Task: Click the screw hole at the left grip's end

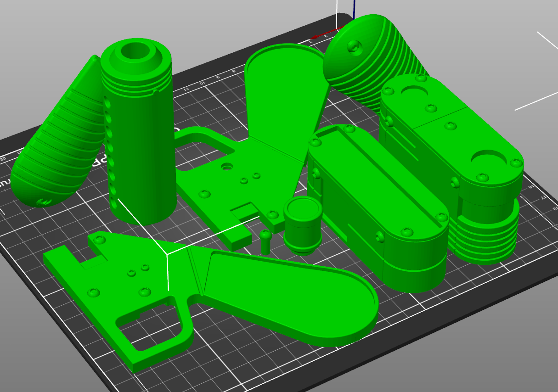Action: tap(44, 202)
